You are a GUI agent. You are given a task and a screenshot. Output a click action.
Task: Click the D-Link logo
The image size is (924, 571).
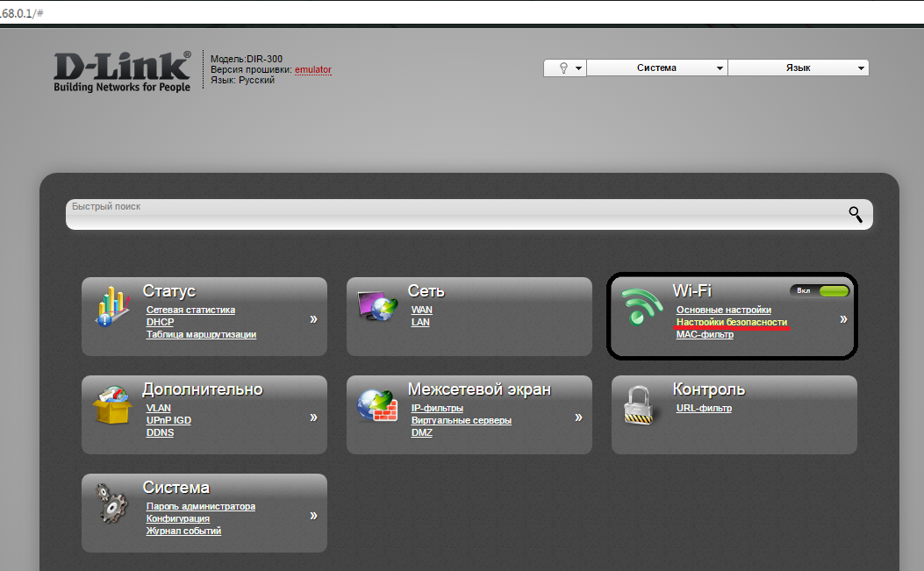[x=122, y=71]
